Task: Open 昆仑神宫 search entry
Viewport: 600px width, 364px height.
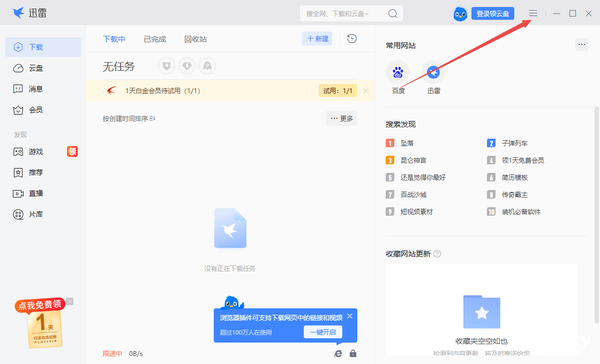Action: tap(406, 160)
